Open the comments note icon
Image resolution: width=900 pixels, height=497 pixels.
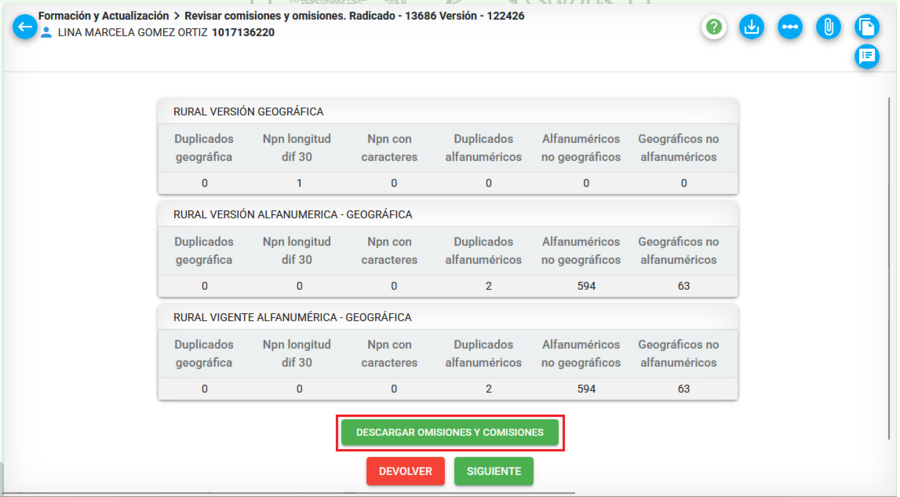coord(867,56)
